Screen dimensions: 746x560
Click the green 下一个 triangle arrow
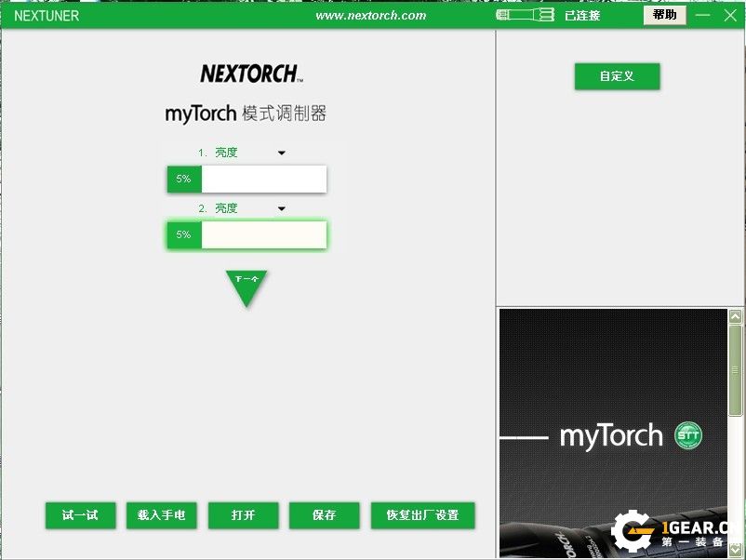pyautogui.click(x=246, y=288)
